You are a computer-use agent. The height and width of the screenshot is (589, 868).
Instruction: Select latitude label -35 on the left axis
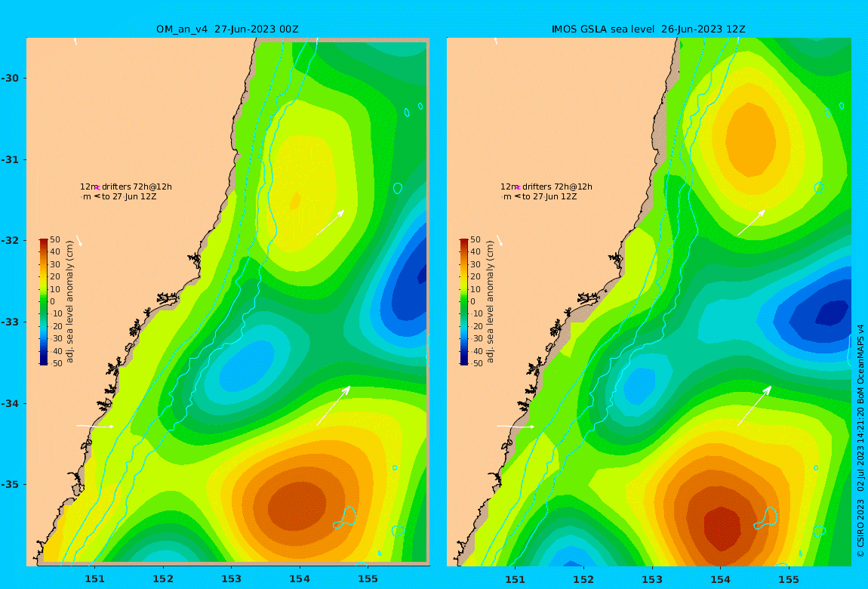point(10,485)
